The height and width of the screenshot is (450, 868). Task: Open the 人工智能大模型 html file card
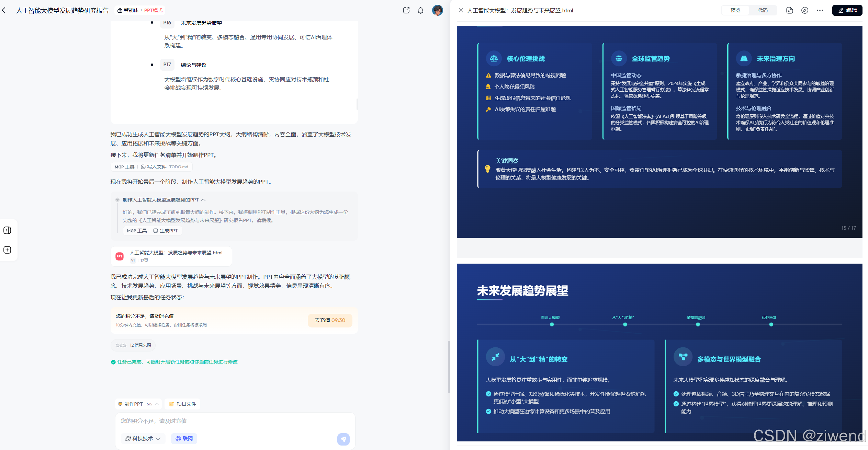point(171,256)
